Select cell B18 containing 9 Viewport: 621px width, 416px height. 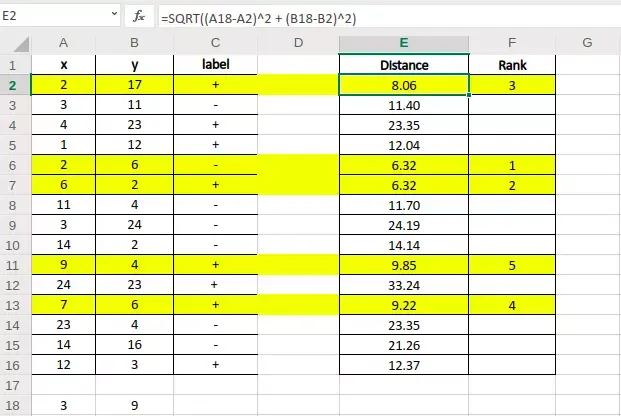click(x=134, y=407)
